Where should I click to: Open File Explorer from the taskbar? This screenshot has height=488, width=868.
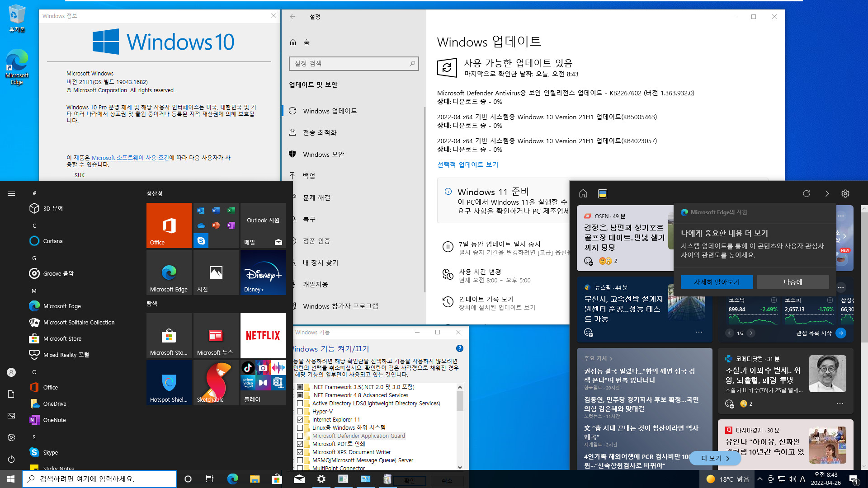pos(255,479)
